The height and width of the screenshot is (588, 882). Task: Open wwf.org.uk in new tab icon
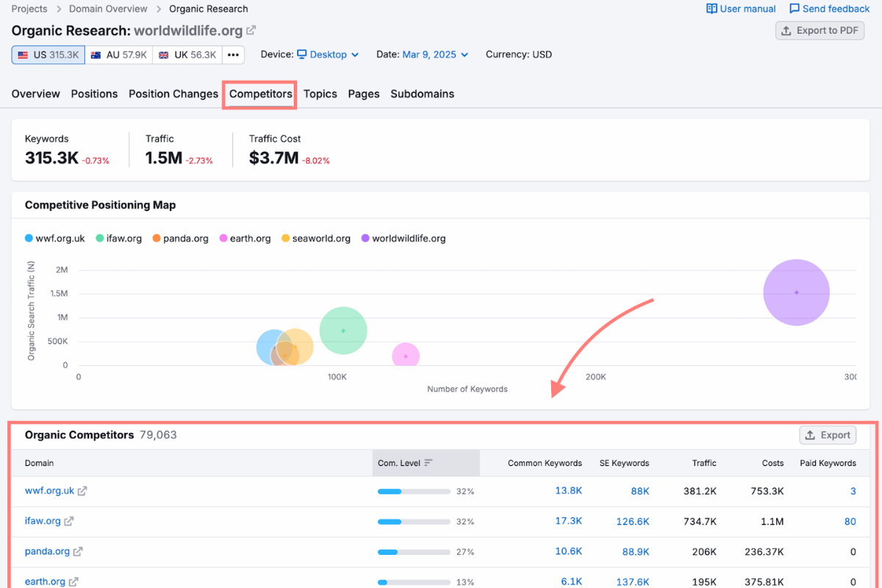click(82, 491)
